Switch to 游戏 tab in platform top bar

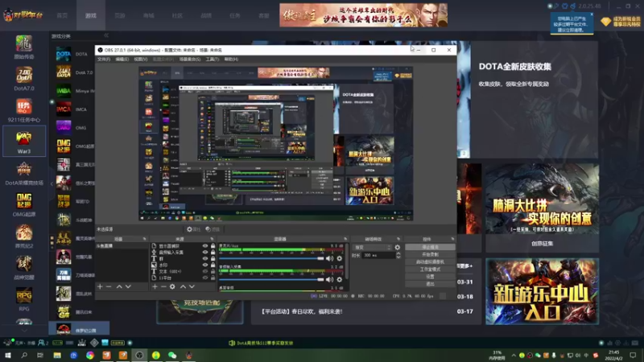91,15
